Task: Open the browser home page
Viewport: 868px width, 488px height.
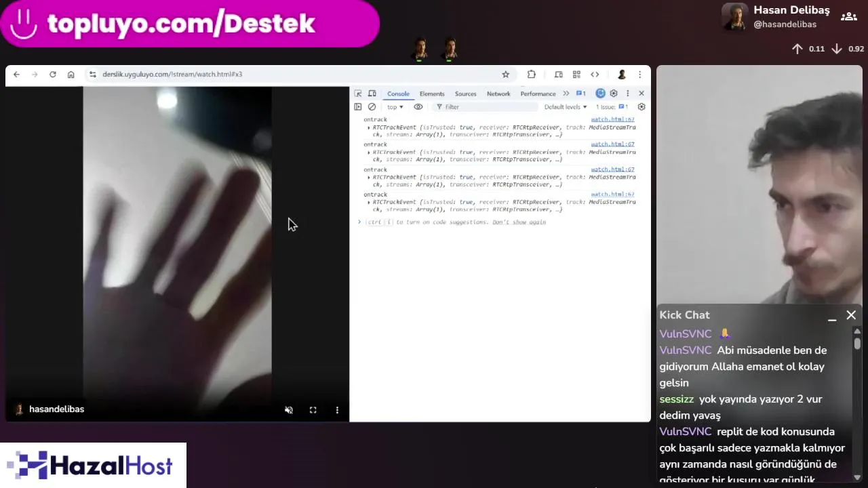Action: [71, 75]
